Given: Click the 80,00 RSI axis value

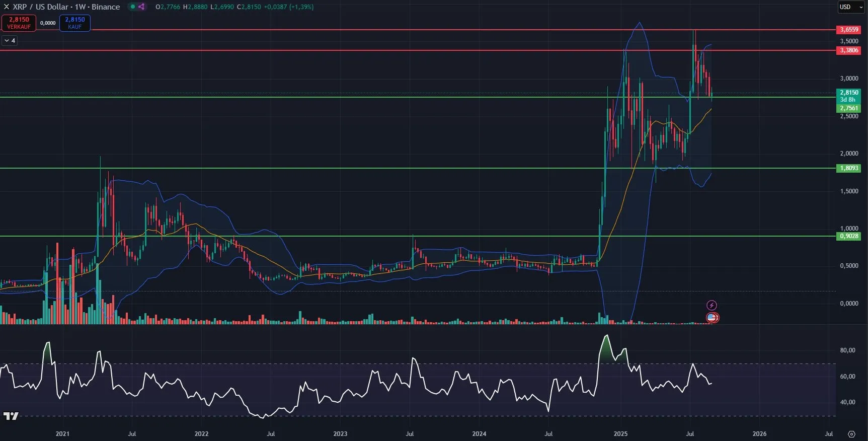Looking at the screenshot, I should point(847,350).
